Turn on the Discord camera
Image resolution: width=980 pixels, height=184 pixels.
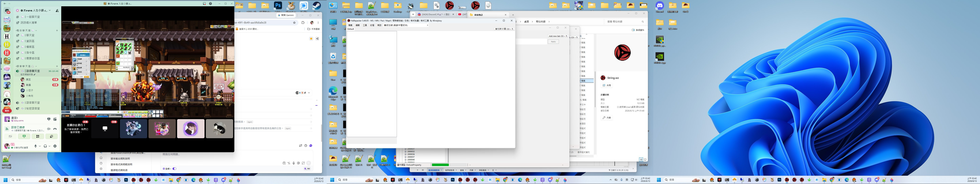coord(10,136)
